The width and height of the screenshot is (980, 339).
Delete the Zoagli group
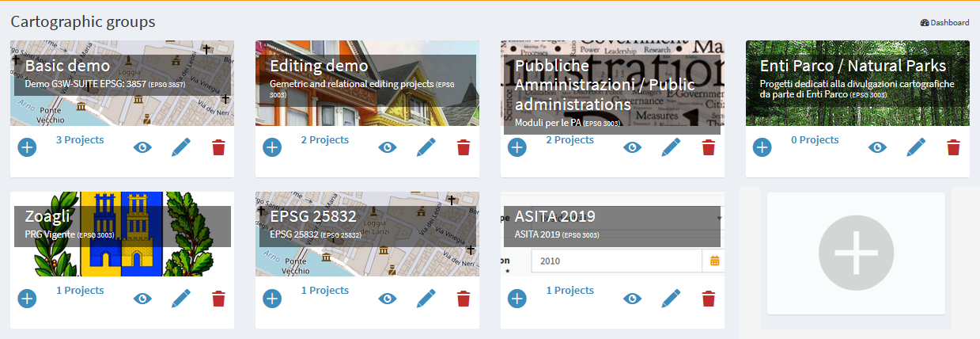pyautogui.click(x=218, y=298)
